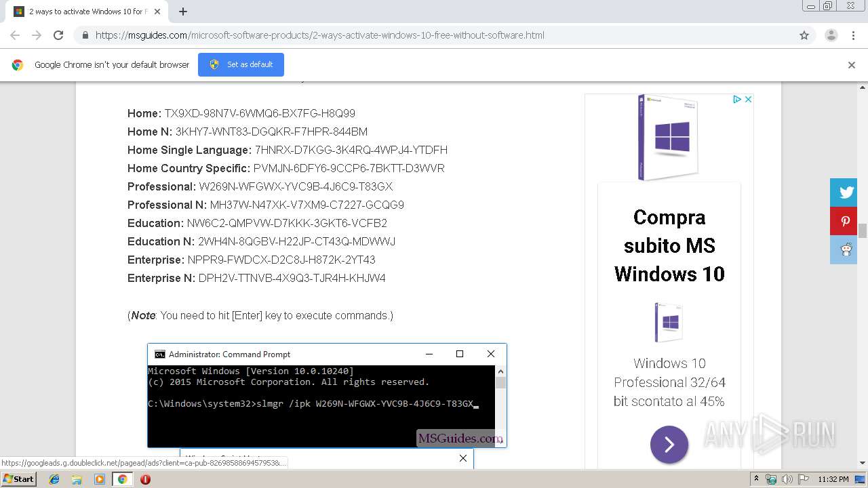Minimize the Chrome window
The image size is (868, 488).
pos(811,6)
